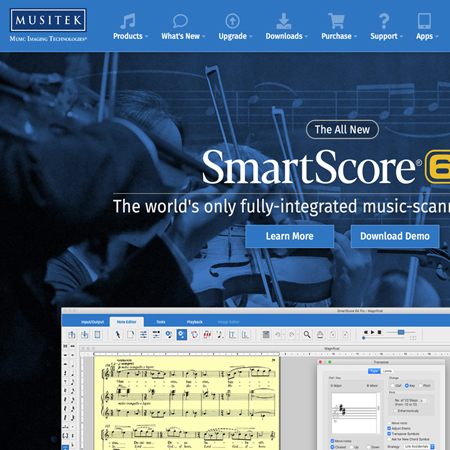Uncheck the Adjust Stems checkbox
The image size is (450, 450).
click(x=389, y=428)
